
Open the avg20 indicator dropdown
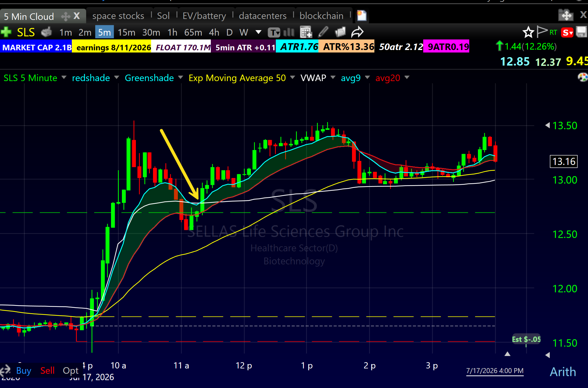point(407,77)
